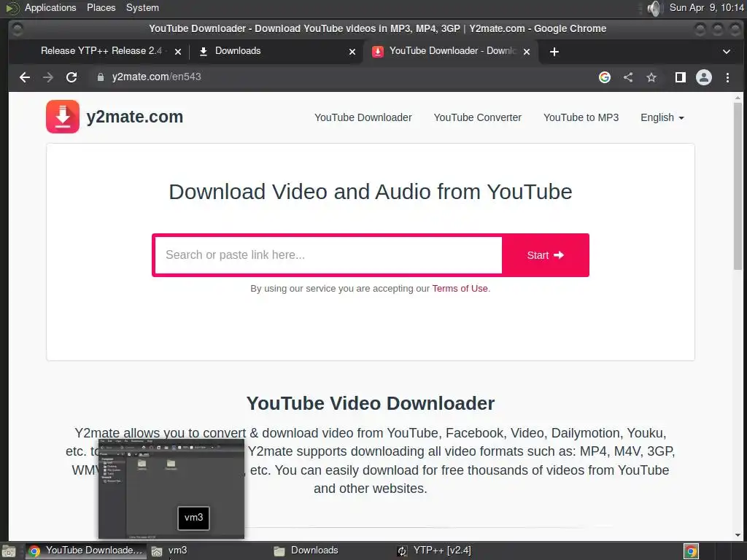This screenshot has width=747, height=560.
Task: Open the Terms of Use link
Action: (x=460, y=289)
